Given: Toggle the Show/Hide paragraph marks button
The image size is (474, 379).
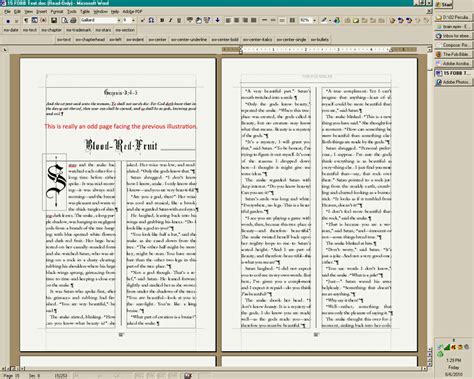Looking at the screenshot, I should (26, 20).
